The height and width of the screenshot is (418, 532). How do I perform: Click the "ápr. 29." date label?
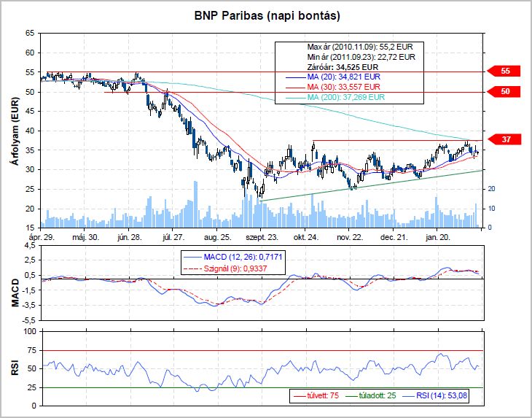[x=42, y=237]
